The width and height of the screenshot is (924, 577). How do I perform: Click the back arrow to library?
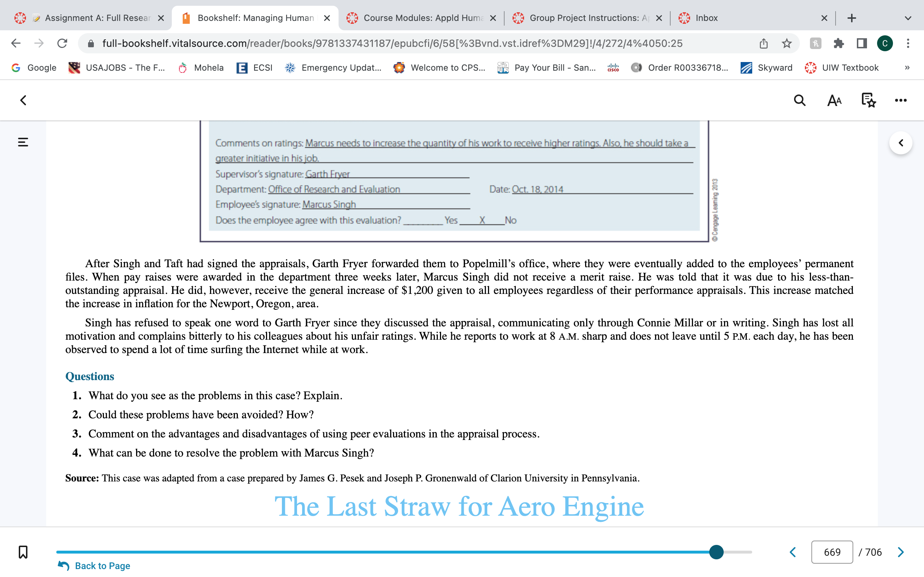(x=23, y=100)
